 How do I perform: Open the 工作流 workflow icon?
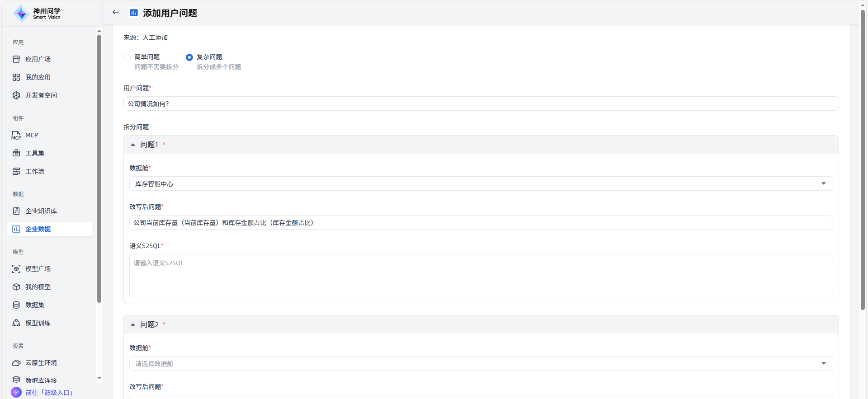[16, 171]
